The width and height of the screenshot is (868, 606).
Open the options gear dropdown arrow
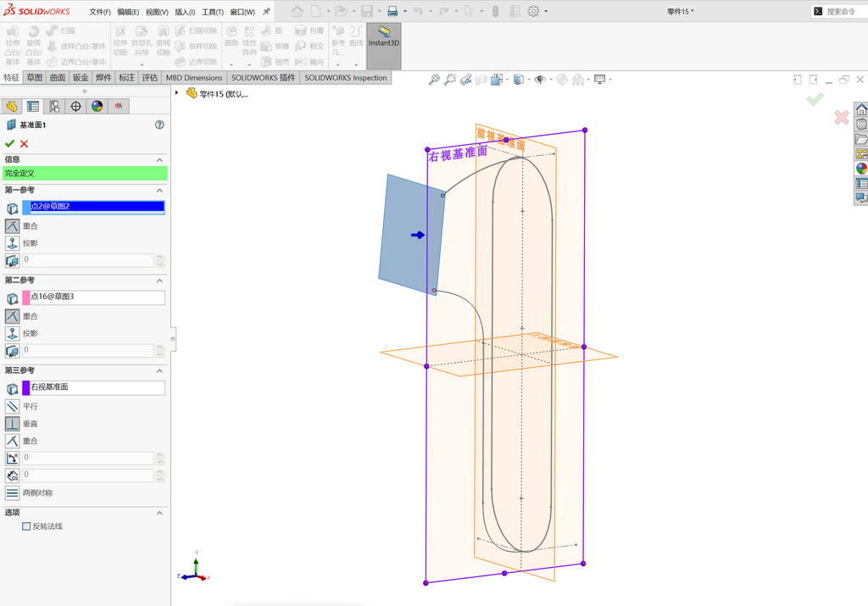pyautogui.click(x=546, y=11)
